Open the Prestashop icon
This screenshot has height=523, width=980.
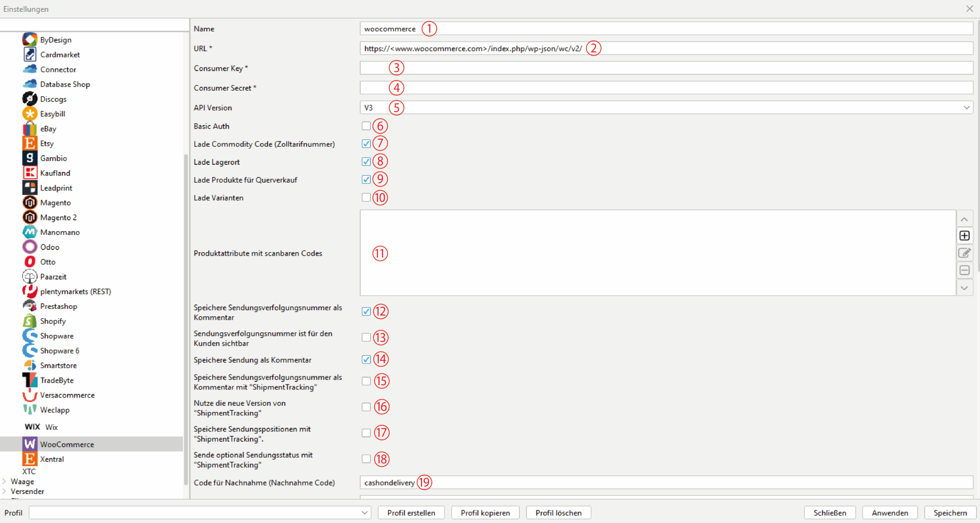[x=30, y=306]
